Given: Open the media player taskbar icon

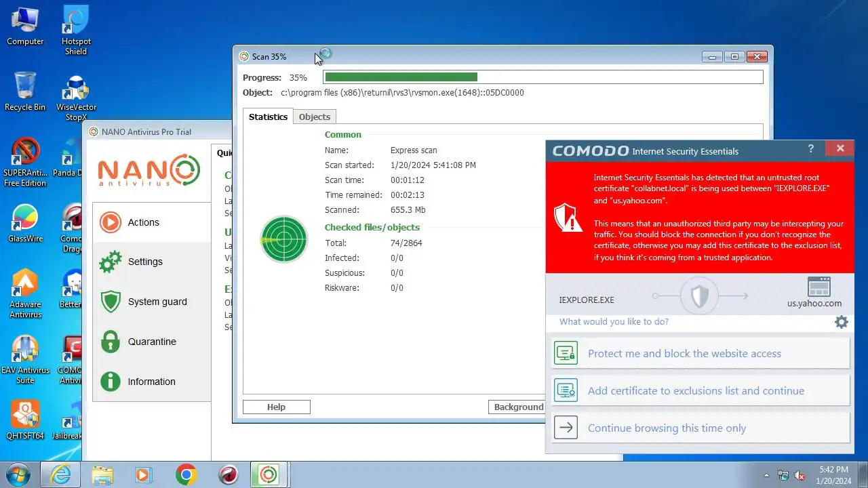Looking at the screenshot, I should (x=143, y=474).
